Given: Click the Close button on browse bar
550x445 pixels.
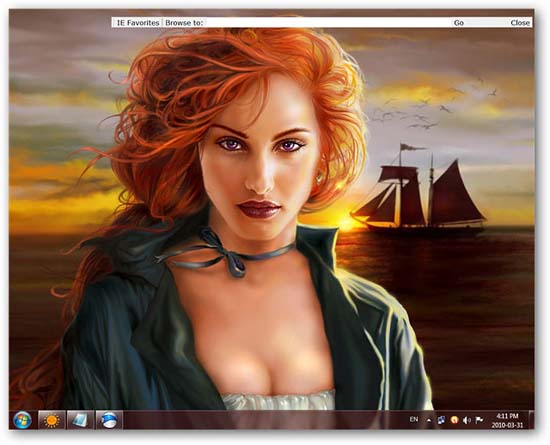Looking at the screenshot, I should click(519, 23).
